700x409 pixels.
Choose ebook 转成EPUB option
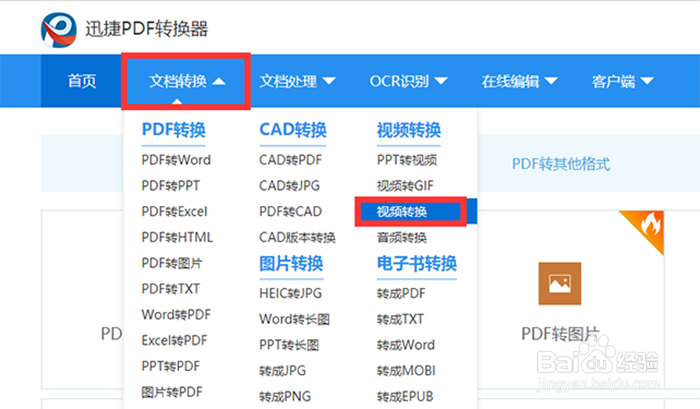[405, 396]
